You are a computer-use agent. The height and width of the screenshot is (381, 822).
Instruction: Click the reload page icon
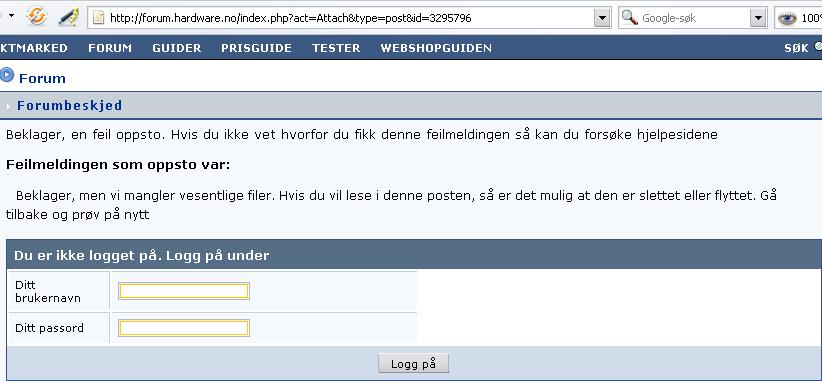click(x=37, y=17)
